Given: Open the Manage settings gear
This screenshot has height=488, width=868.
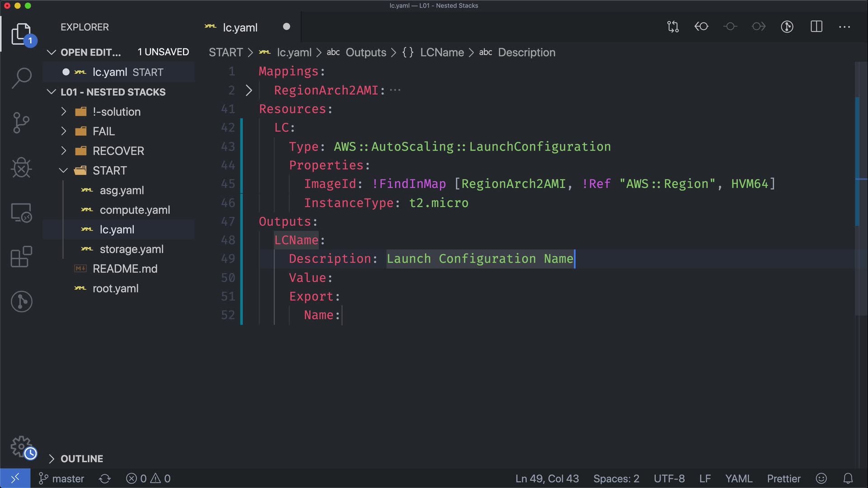Looking at the screenshot, I should point(21,446).
